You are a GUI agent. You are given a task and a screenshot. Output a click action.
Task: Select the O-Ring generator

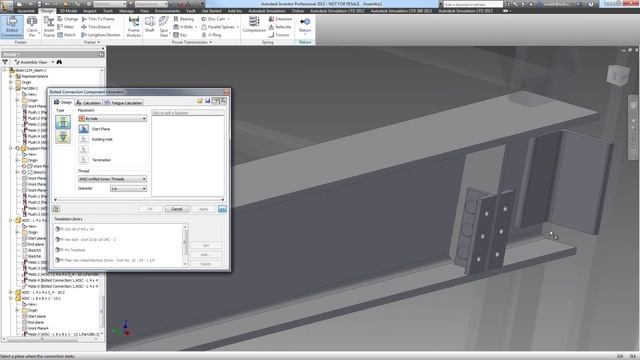click(211, 35)
